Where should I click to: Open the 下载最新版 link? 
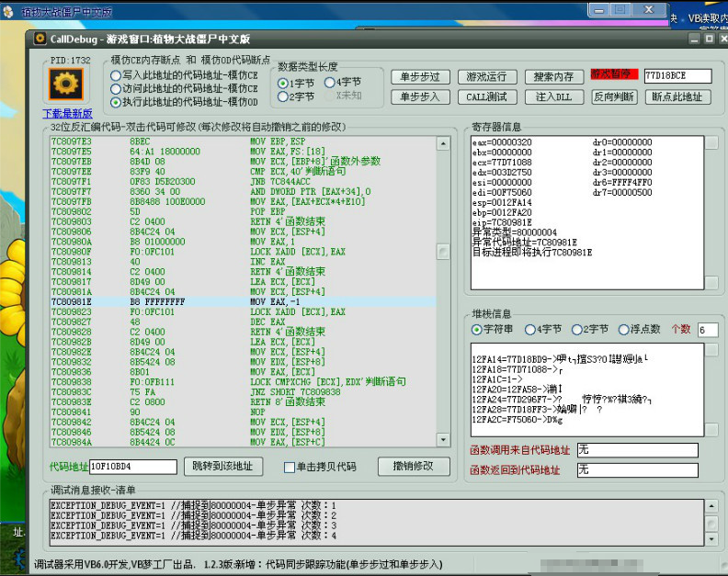(67, 113)
